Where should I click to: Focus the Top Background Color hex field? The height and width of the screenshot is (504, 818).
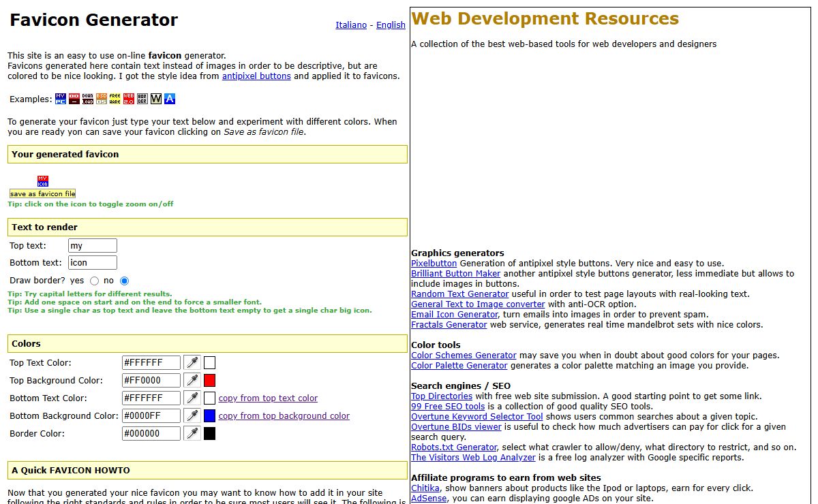tap(151, 380)
